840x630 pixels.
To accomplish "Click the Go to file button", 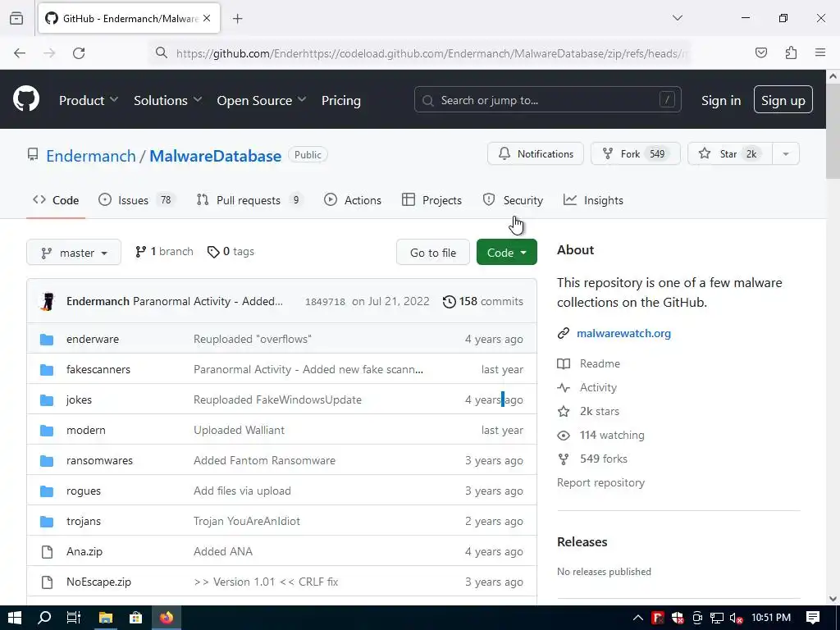I will pyautogui.click(x=433, y=253).
